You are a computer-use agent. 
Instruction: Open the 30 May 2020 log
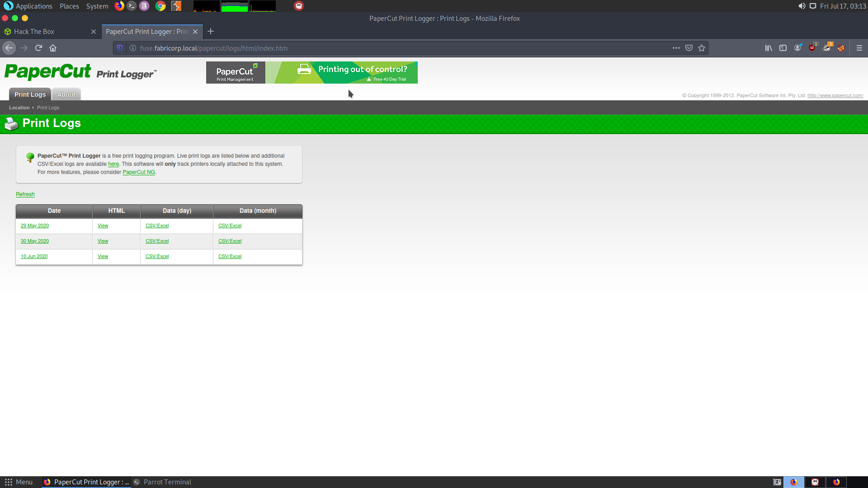[x=35, y=241]
